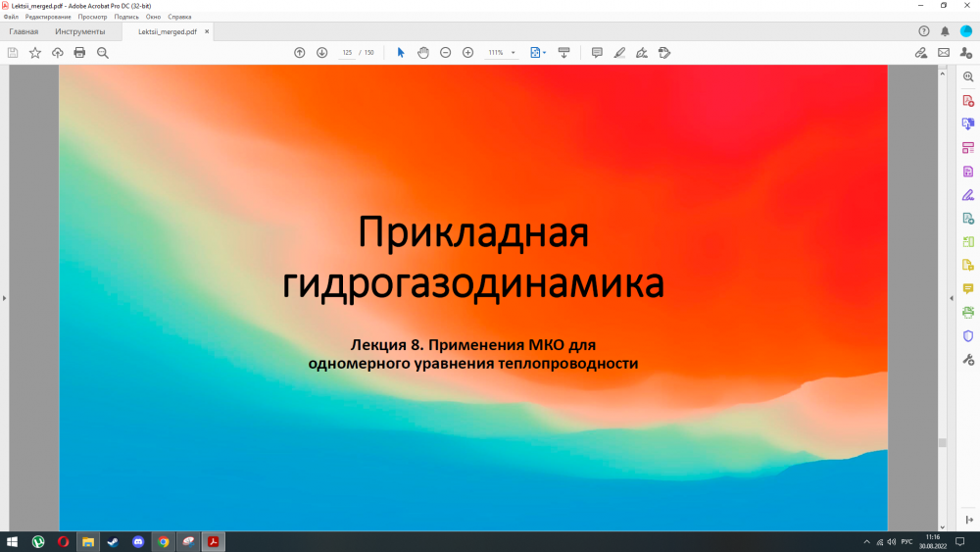Select the highlight text tool
This screenshot has height=552, width=980.
pos(619,52)
